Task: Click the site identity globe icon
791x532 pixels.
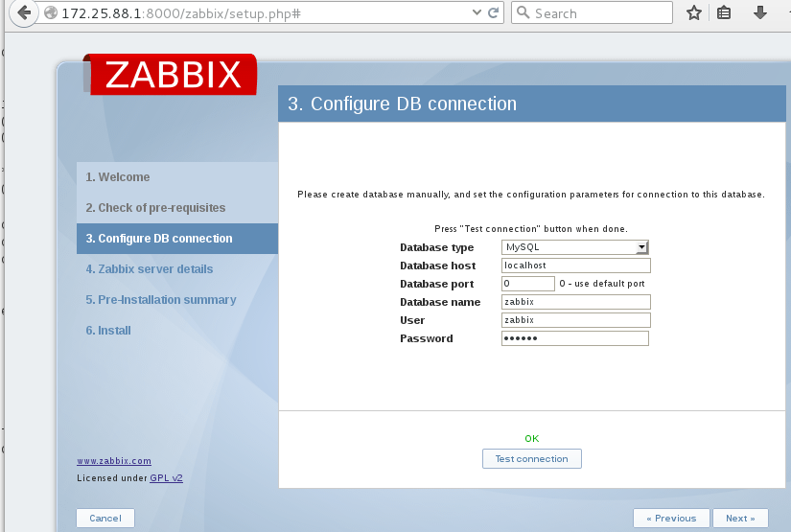Action: click(x=51, y=12)
